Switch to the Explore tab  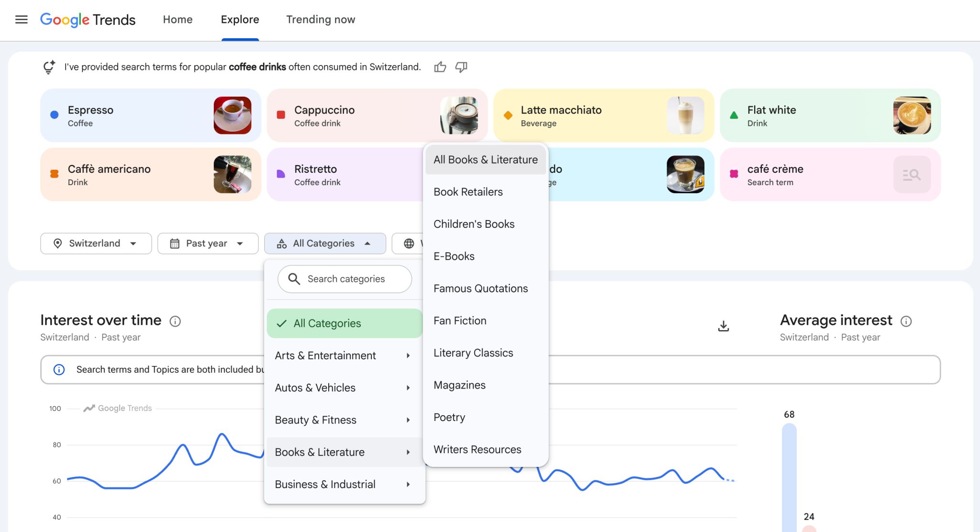coord(240,20)
